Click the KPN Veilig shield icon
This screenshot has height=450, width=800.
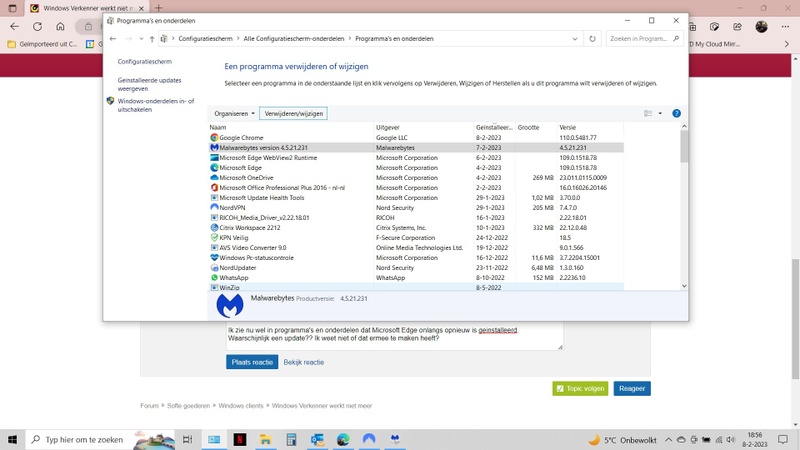pyautogui.click(x=214, y=238)
